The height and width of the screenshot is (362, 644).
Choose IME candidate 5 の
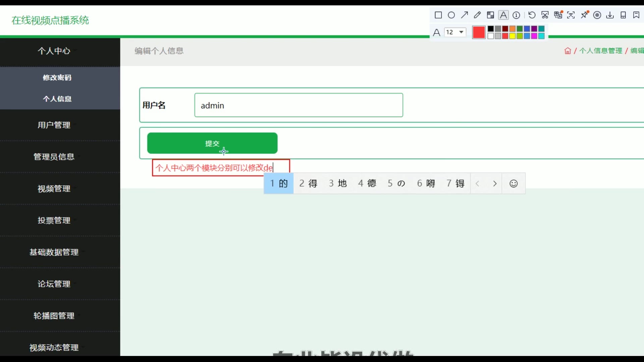click(396, 183)
